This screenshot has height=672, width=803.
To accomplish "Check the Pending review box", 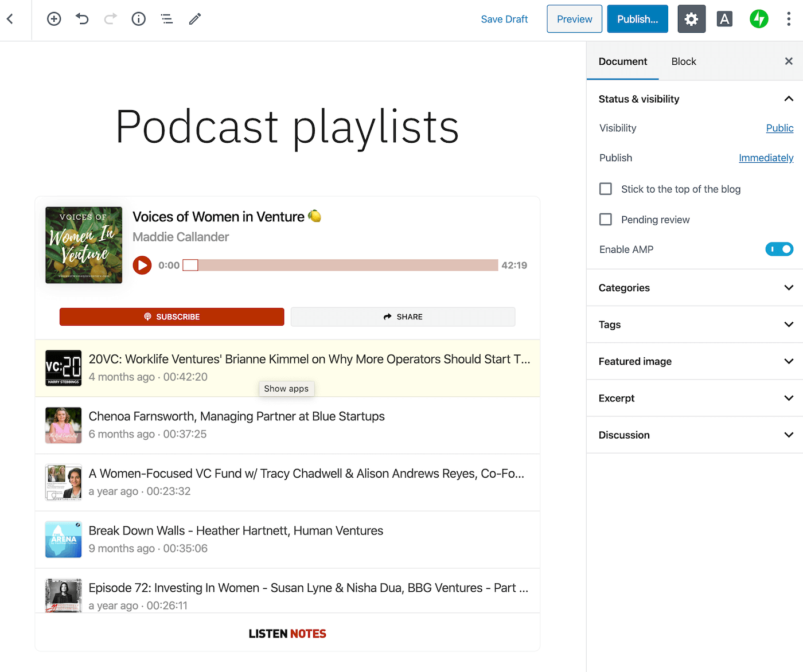I will [606, 219].
